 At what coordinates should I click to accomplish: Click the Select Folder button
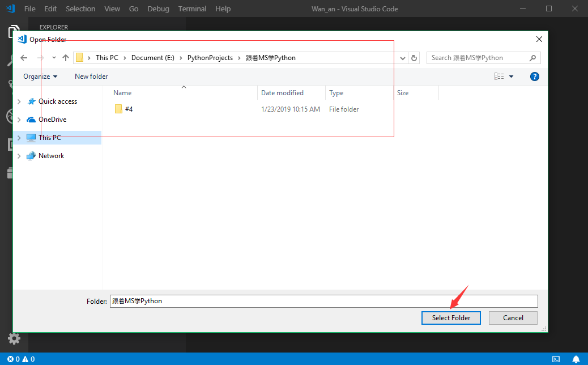click(x=451, y=318)
